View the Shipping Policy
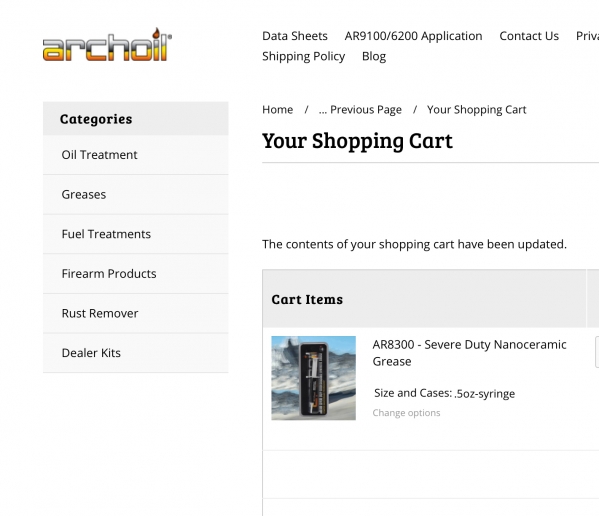Screen dimensions: 599x516 point(303,57)
